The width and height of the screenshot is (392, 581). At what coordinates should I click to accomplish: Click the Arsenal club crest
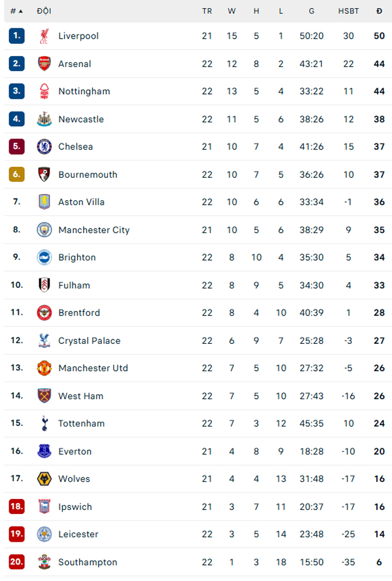coord(44,63)
